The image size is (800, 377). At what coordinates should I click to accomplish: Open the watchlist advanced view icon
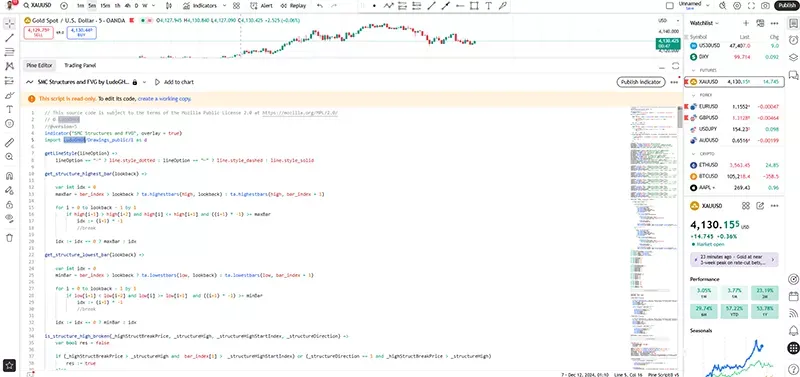pos(760,23)
